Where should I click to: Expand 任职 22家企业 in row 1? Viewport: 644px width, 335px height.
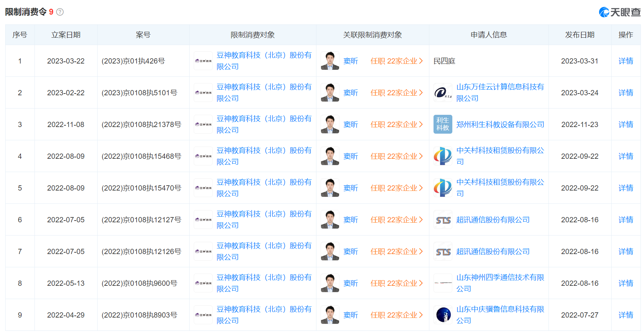tap(396, 61)
